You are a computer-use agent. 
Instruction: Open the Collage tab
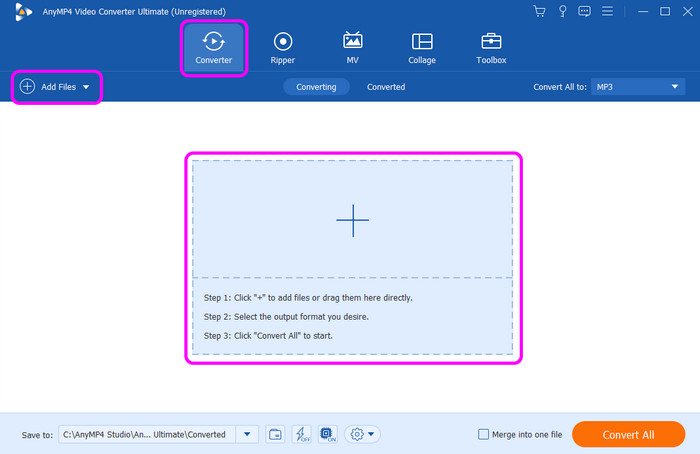[422, 48]
